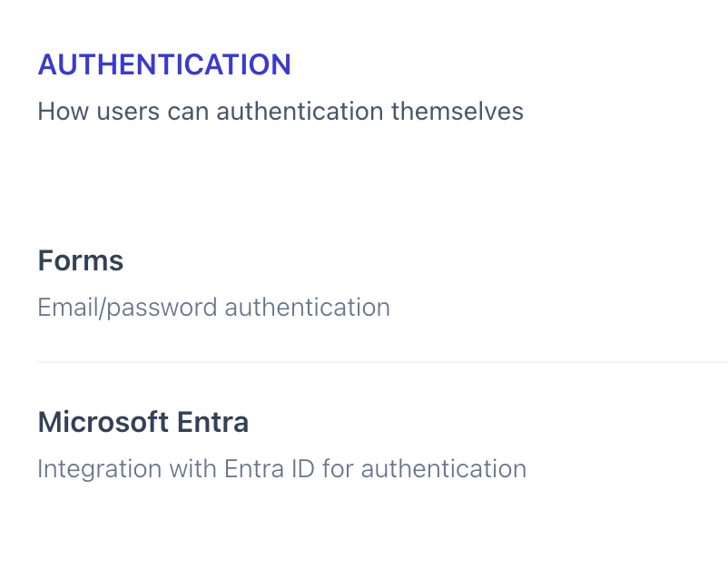Select the Forms authentication option
This screenshot has height=568, width=728.
pos(81,261)
